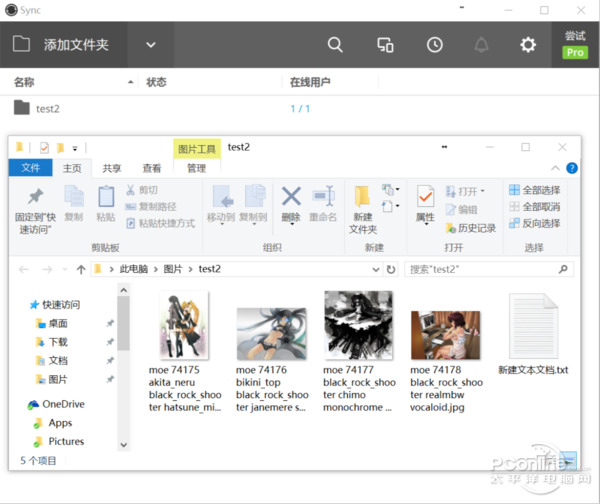This screenshot has height=504, width=600.
Task: Click the 属性 checkmark icon
Action: [x=426, y=197]
